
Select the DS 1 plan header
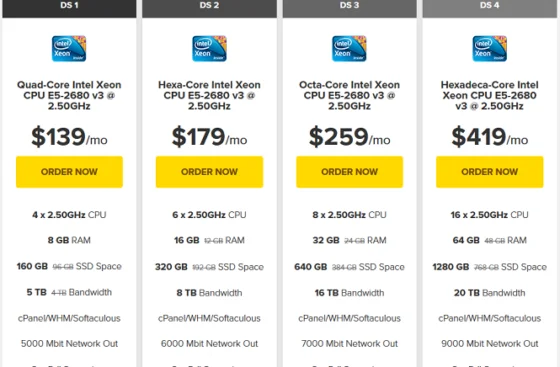click(x=69, y=9)
